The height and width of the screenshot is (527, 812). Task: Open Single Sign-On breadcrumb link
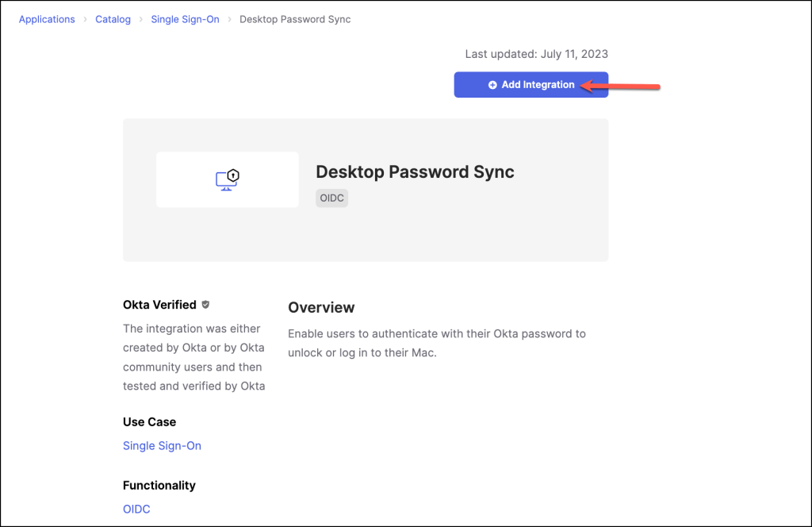point(185,20)
